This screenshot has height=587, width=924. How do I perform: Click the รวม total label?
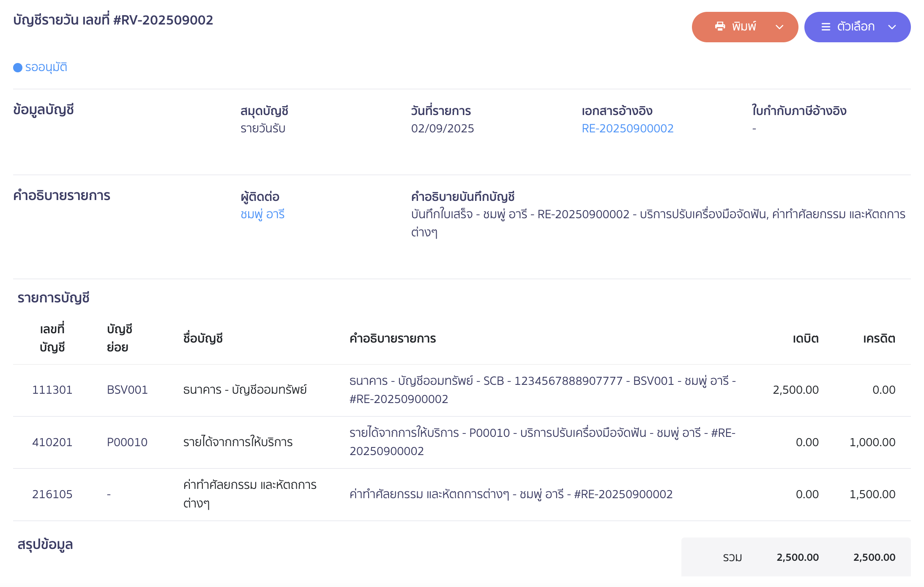coord(733,557)
